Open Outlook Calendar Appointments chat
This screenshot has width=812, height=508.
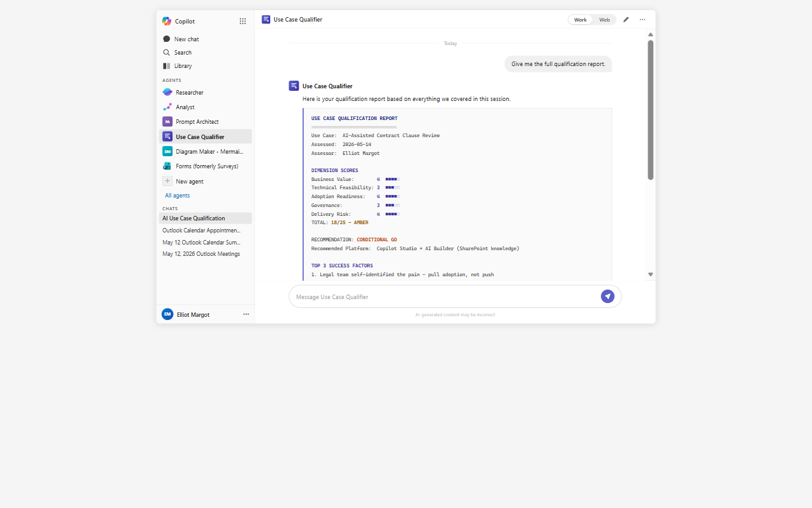(x=206, y=231)
